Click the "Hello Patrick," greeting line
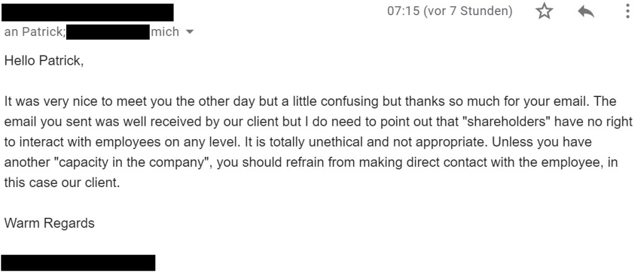The width and height of the screenshot is (644, 272). point(43,62)
